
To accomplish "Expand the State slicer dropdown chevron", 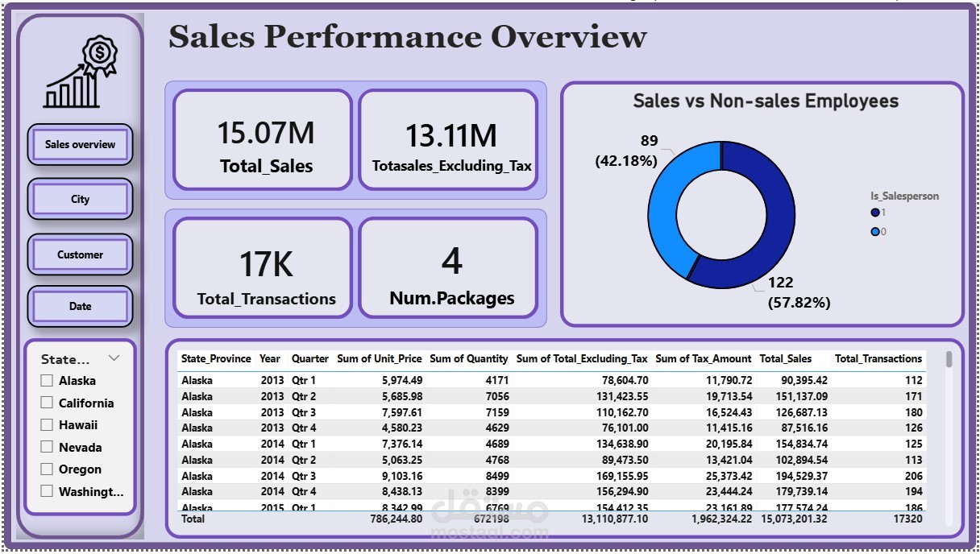I will click(x=114, y=358).
